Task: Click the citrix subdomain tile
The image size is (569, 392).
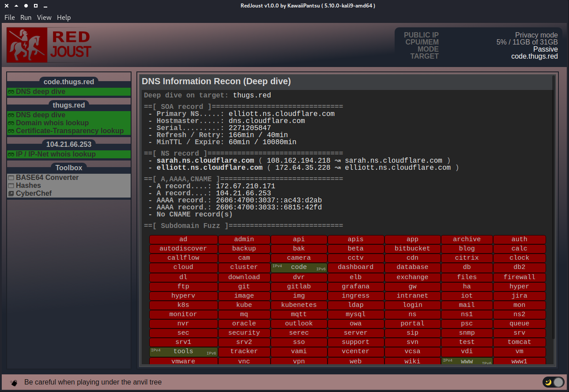Action: (467, 258)
